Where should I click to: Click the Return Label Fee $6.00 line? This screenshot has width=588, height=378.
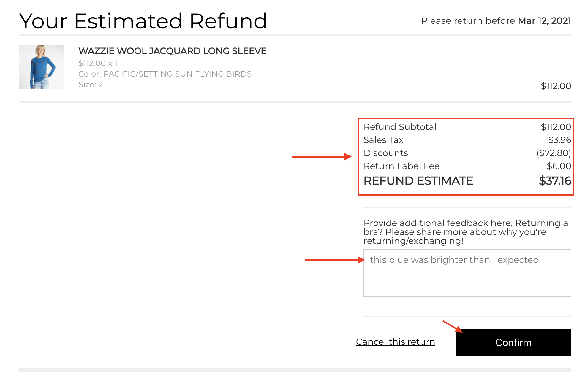(467, 166)
